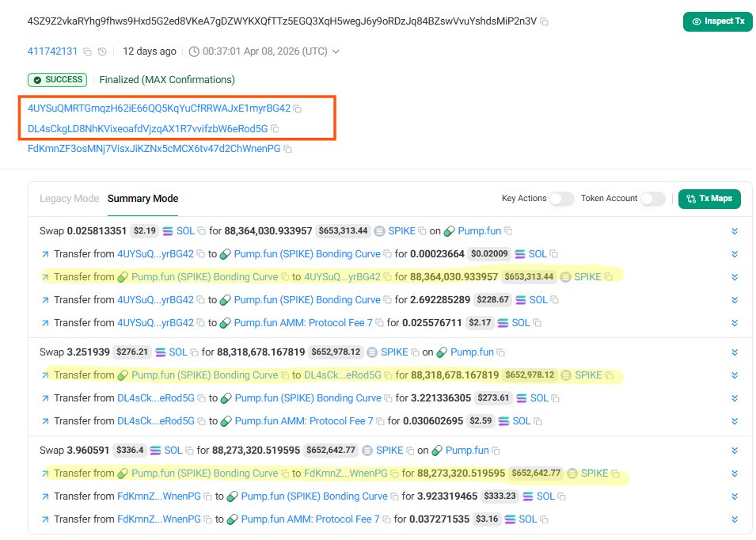Open signer address 4UYSuQMRTGmqzH62iE66QQ5KqYuCfRRWAJxE1myrBG42
756x540 pixels.
tap(159, 108)
